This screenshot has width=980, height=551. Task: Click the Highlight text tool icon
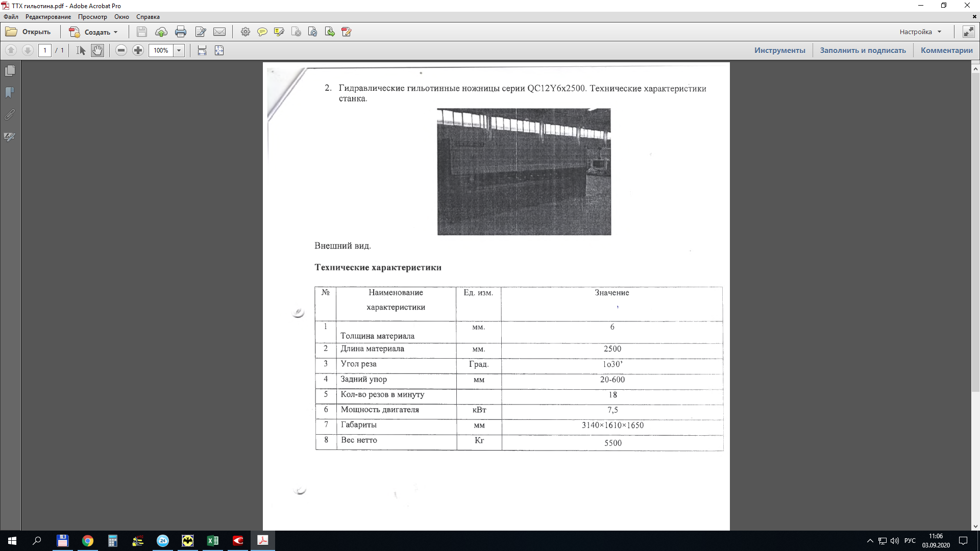pos(279,32)
